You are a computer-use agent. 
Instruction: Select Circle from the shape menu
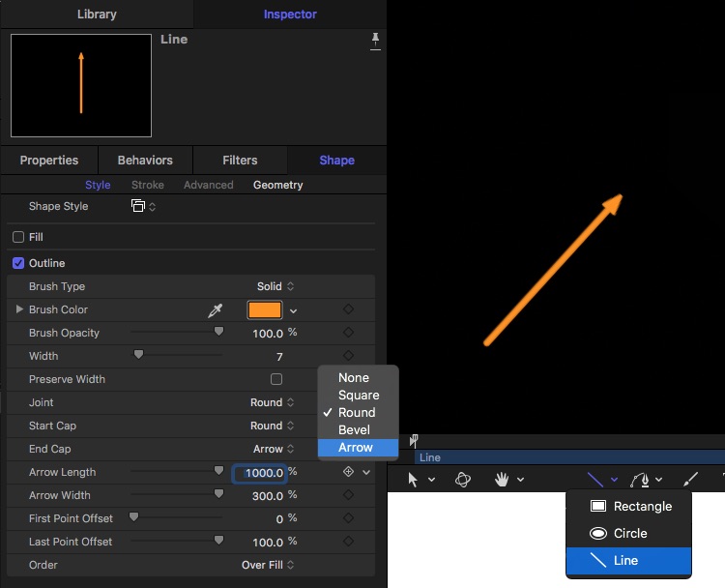tap(629, 533)
